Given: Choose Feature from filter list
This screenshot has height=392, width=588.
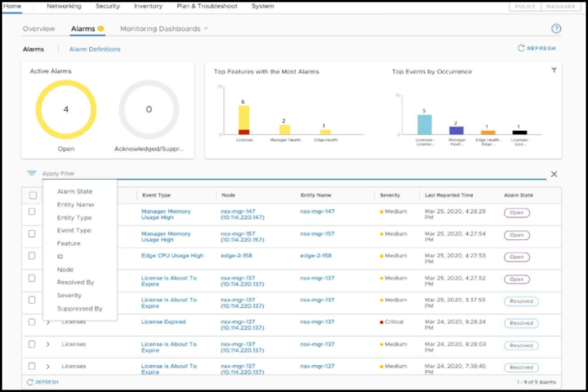Looking at the screenshot, I should tap(69, 243).
